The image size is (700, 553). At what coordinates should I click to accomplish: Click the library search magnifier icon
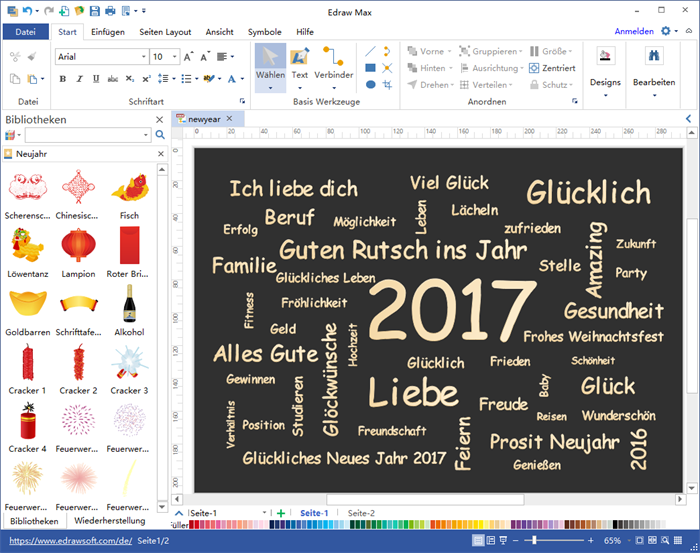(160, 134)
